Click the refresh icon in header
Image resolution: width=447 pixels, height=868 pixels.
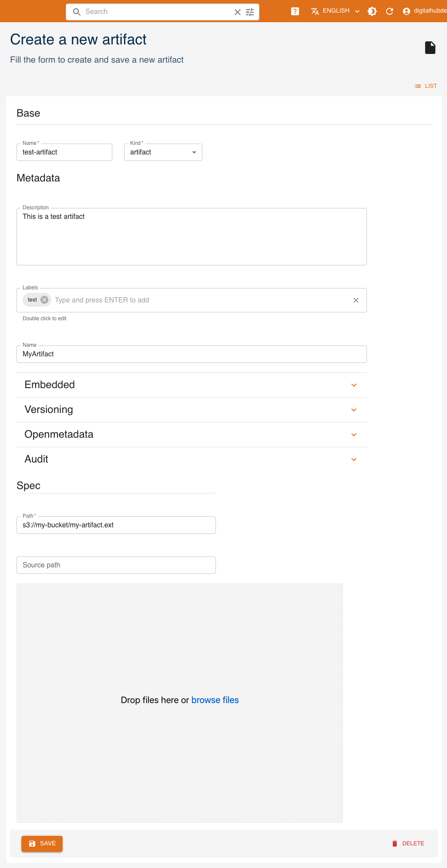coord(390,11)
